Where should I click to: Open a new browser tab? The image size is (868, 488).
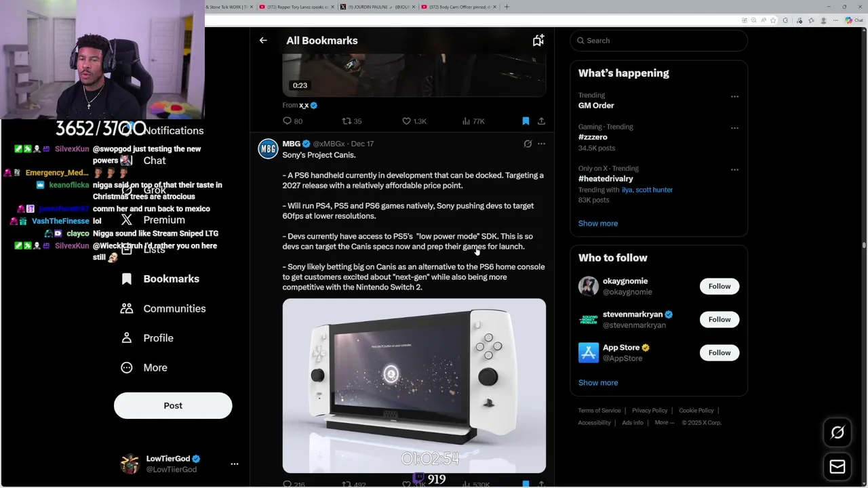[x=507, y=7]
